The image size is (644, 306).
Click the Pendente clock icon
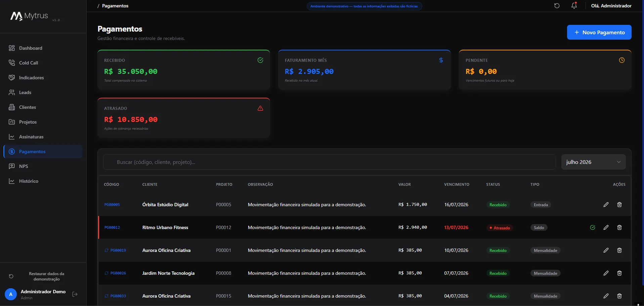622,60
